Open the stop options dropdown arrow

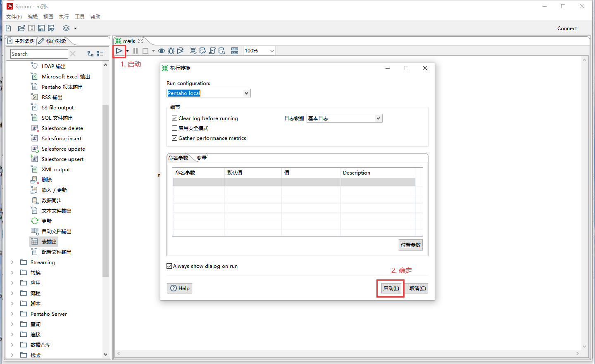(x=153, y=51)
